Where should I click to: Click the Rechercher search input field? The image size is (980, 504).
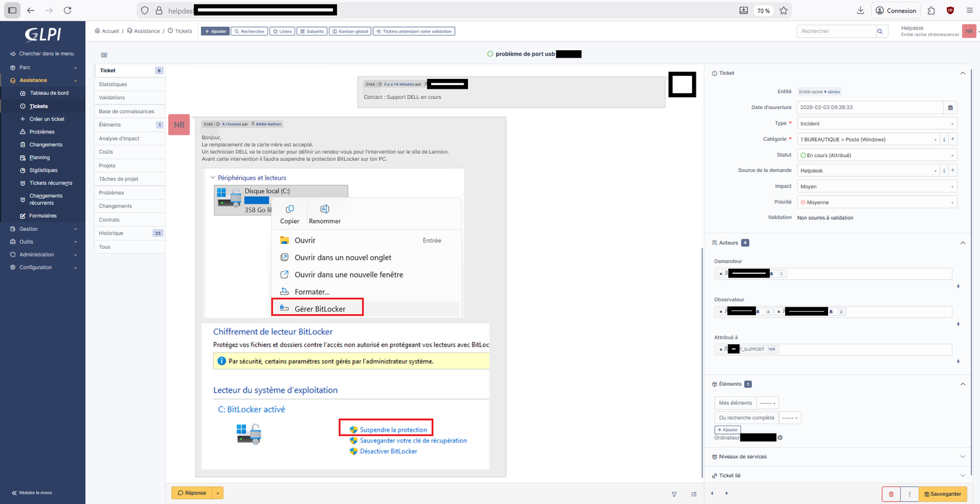[x=835, y=31]
